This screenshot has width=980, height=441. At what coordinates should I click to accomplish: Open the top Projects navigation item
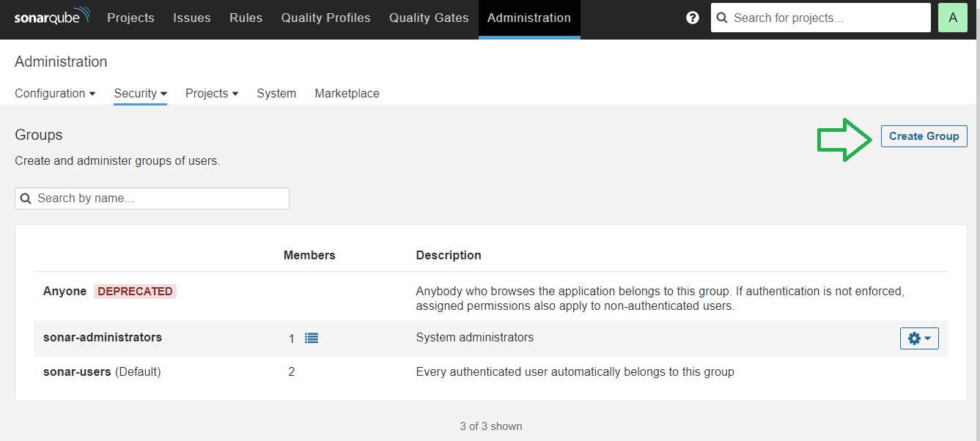click(130, 18)
